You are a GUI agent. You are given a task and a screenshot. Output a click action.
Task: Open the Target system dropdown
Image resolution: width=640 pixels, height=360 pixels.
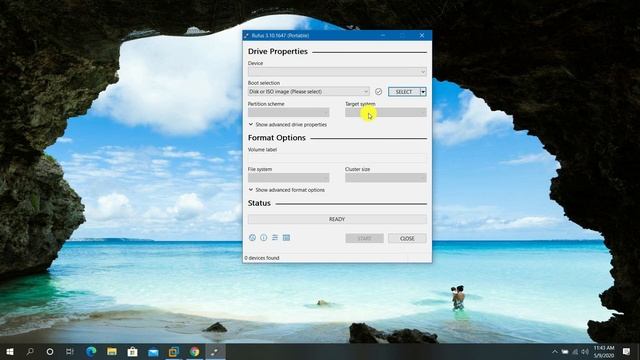coord(386,112)
